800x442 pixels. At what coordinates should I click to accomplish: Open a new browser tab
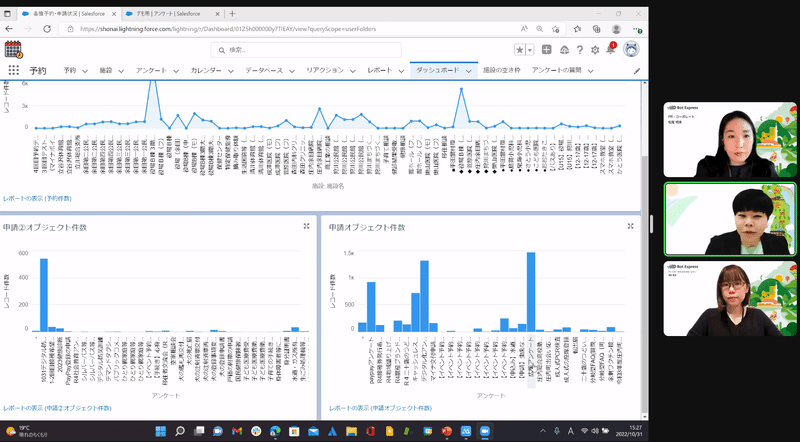pos(232,14)
